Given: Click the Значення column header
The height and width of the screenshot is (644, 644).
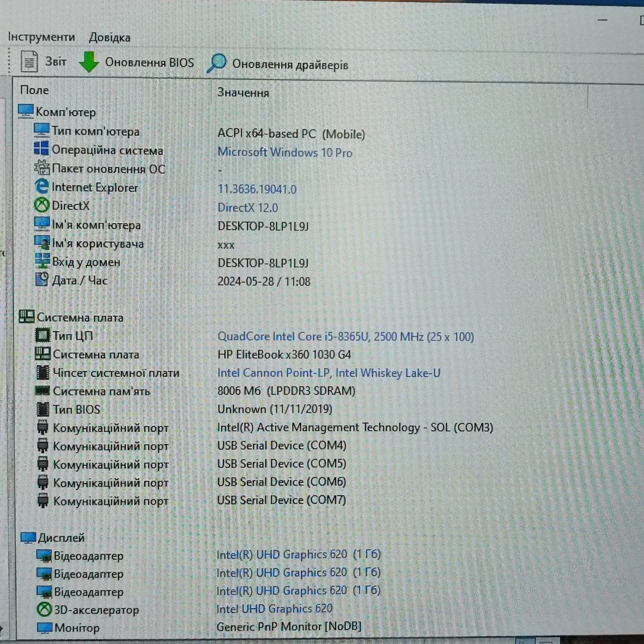Looking at the screenshot, I should click(x=243, y=93).
